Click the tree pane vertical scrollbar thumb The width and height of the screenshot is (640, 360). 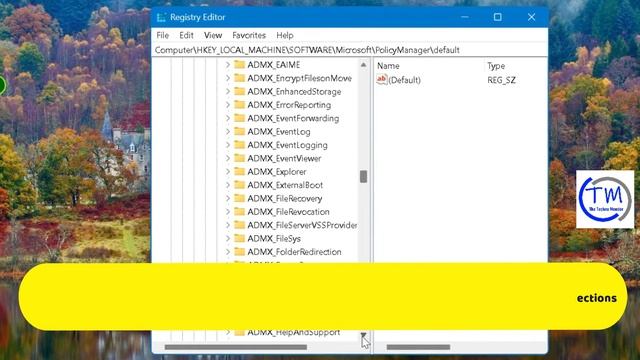pyautogui.click(x=363, y=177)
